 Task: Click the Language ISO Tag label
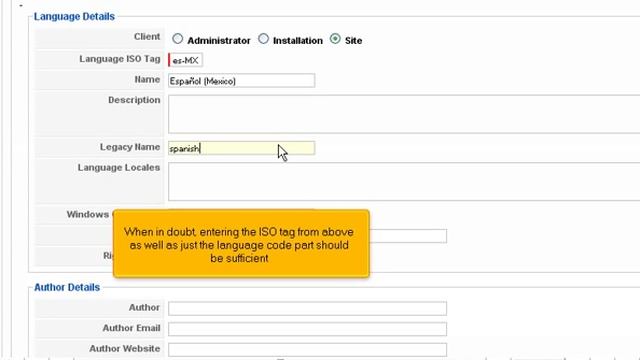(120, 59)
